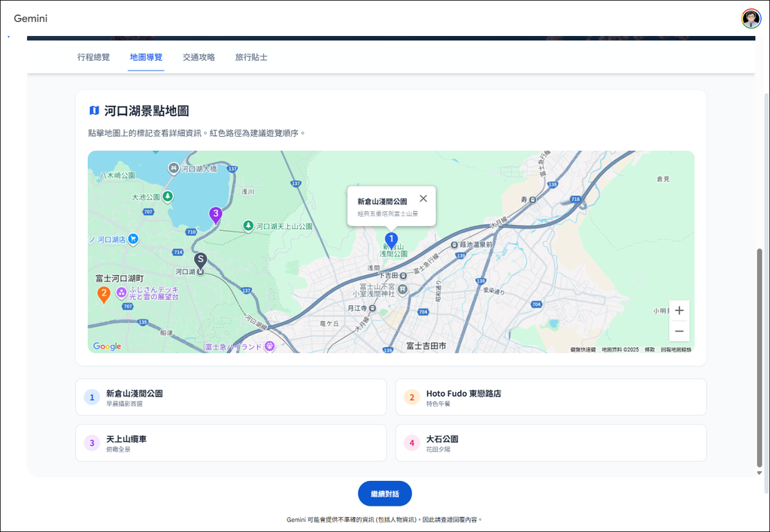Zoom out on the map
770x532 pixels.
(679, 331)
